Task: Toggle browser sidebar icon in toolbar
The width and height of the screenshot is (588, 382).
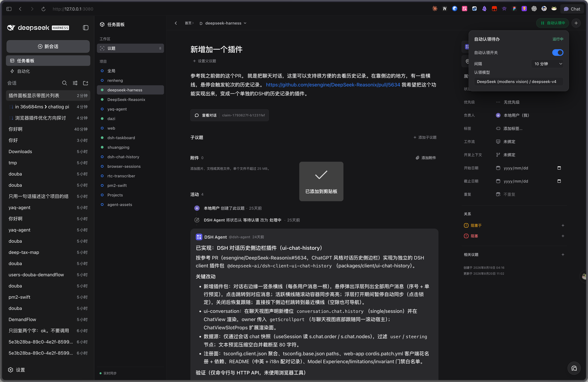Action: coord(9,9)
